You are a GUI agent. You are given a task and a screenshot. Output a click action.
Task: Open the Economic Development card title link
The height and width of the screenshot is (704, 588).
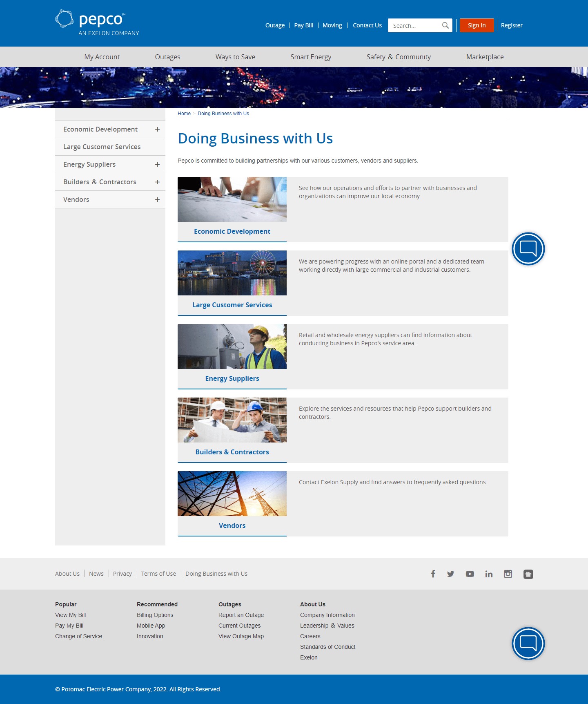[x=232, y=231]
